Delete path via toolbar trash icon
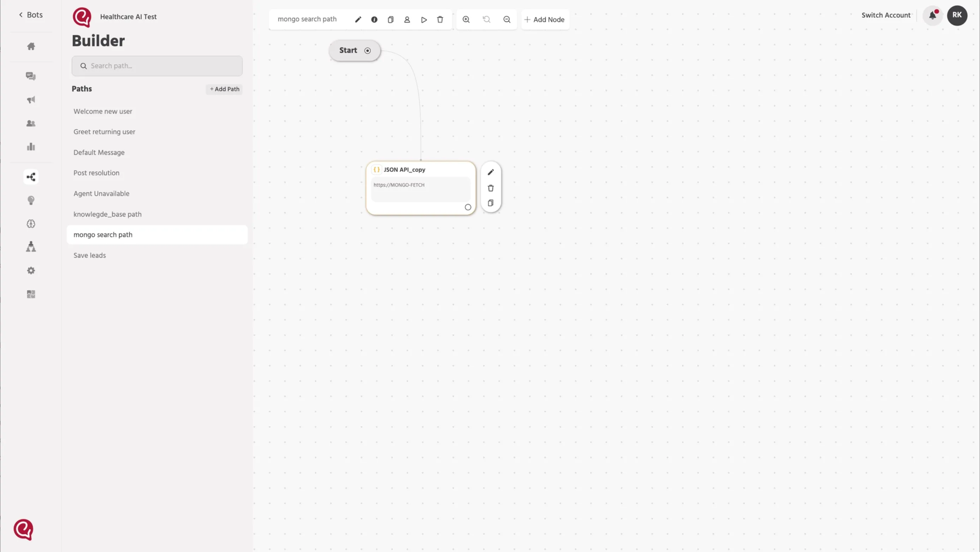This screenshot has height=552, width=980. tap(440, 19)
